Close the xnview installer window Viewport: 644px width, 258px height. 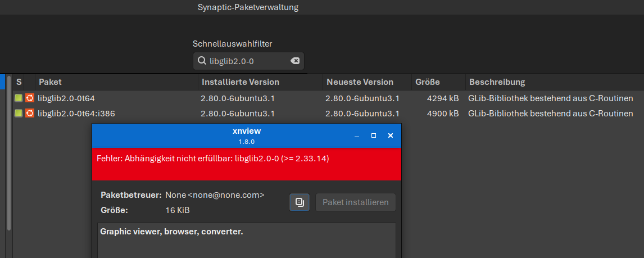click(x=391, y=136)
